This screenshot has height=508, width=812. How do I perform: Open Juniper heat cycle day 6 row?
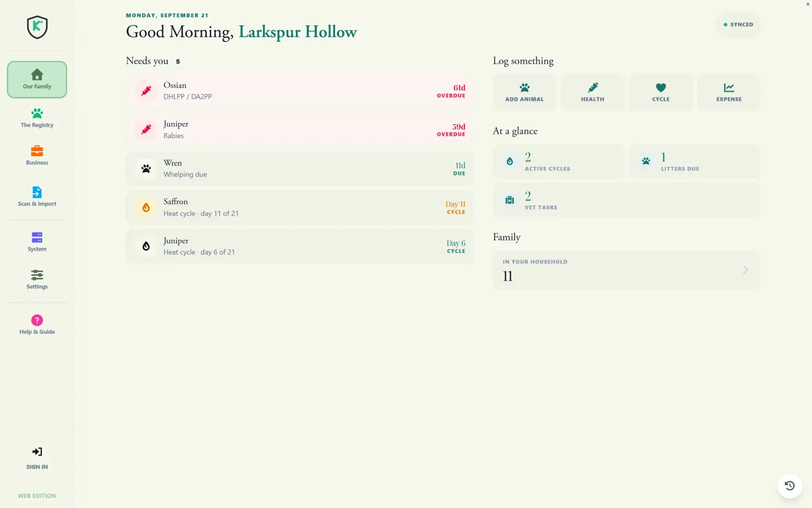pyautogui.click(x=300, y=246)
